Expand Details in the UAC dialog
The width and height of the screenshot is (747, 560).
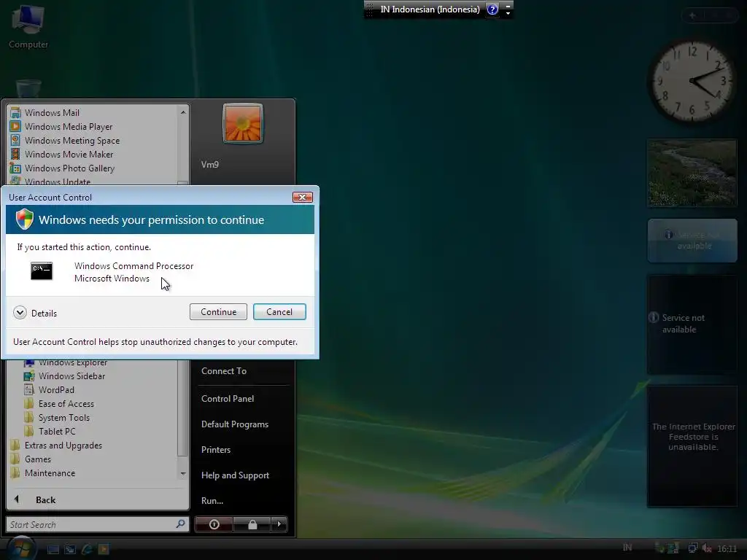click(x=35, y=313)
